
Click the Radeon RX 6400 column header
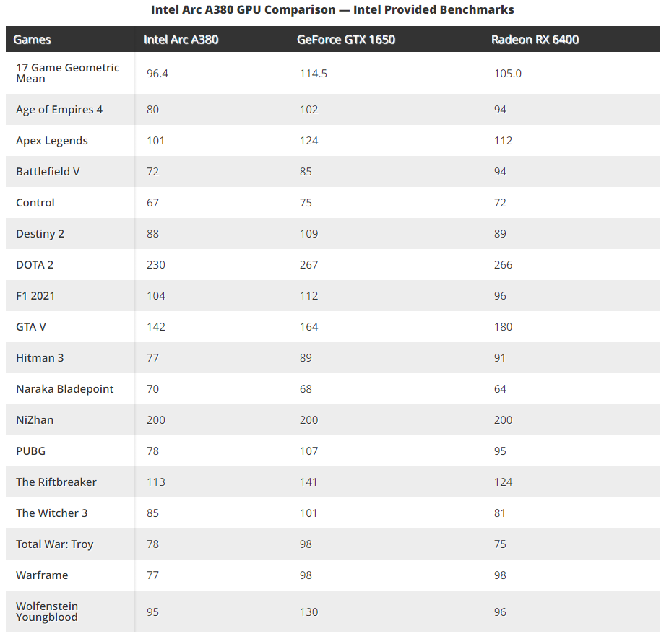point(535,40)
